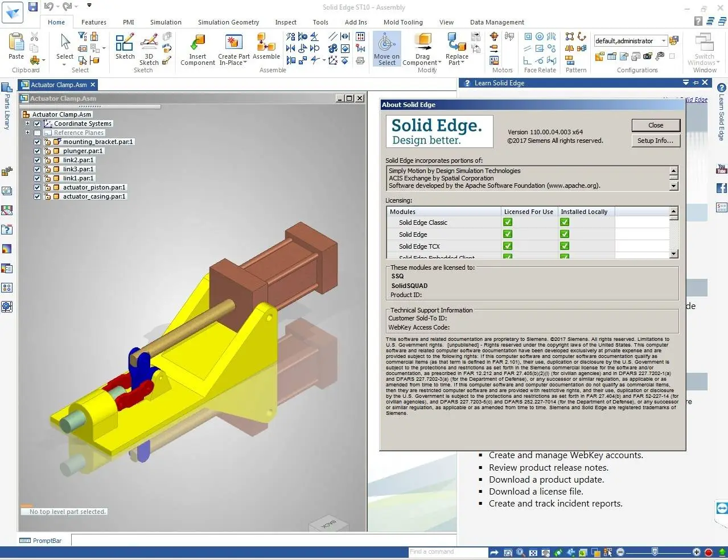This screenshot has width=728, height=560.
Task: Click the Close button in About dialog
Action: point(656,125)
